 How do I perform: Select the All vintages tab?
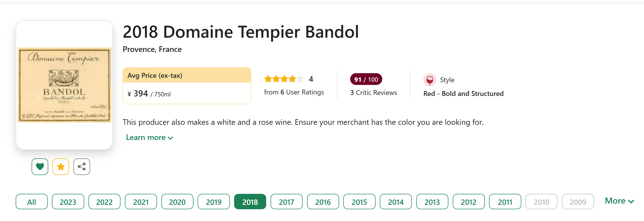tap(32, 202)
